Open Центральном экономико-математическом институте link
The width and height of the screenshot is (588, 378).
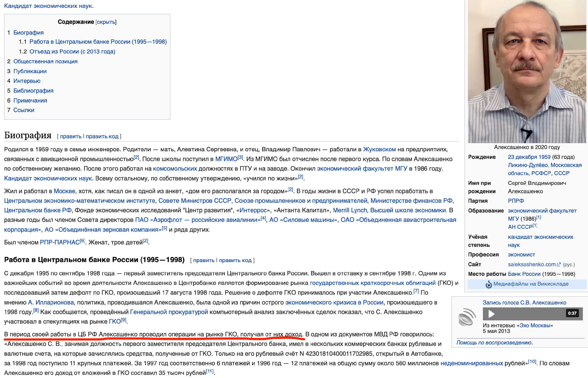(x=79, y=201)
